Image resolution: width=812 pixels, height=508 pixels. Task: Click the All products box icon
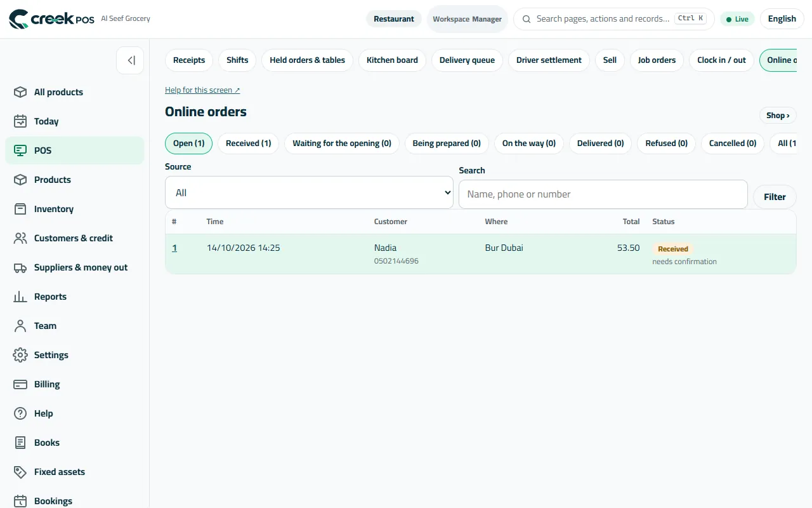click(x=20, y=92)
